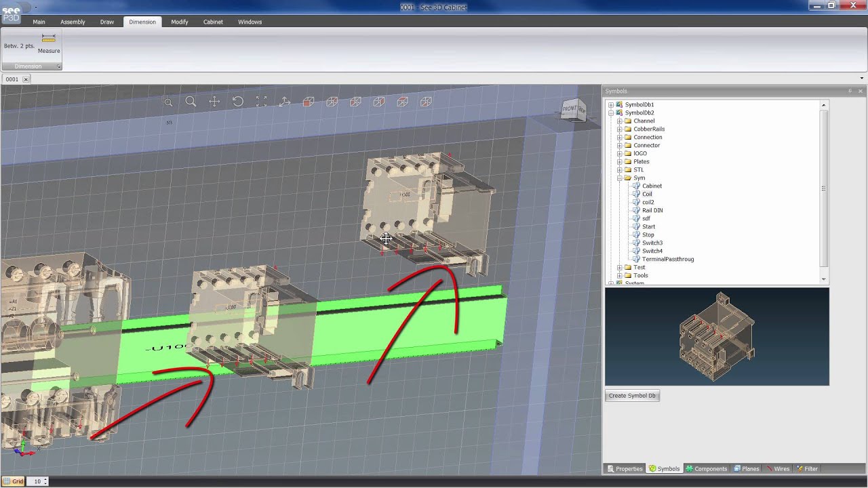Expand the CobberRails folder
Image resolution: width=868 pixels, height=488 pixels.
tap(619, 129)
